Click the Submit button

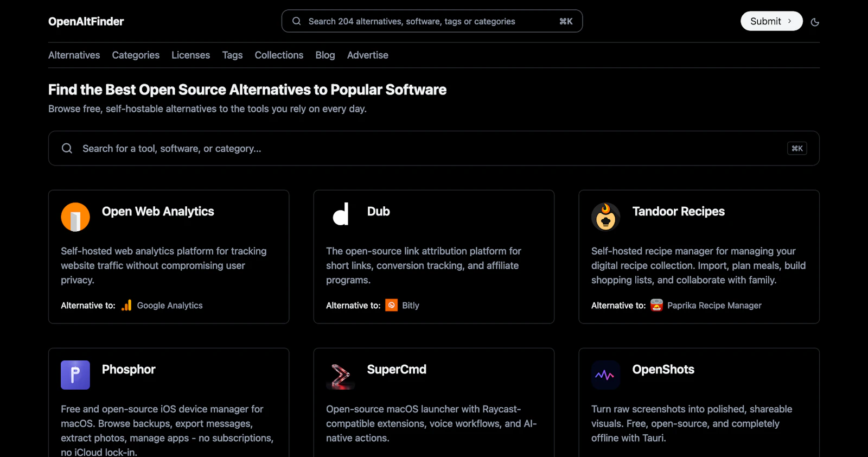click(x=771, y=21)
